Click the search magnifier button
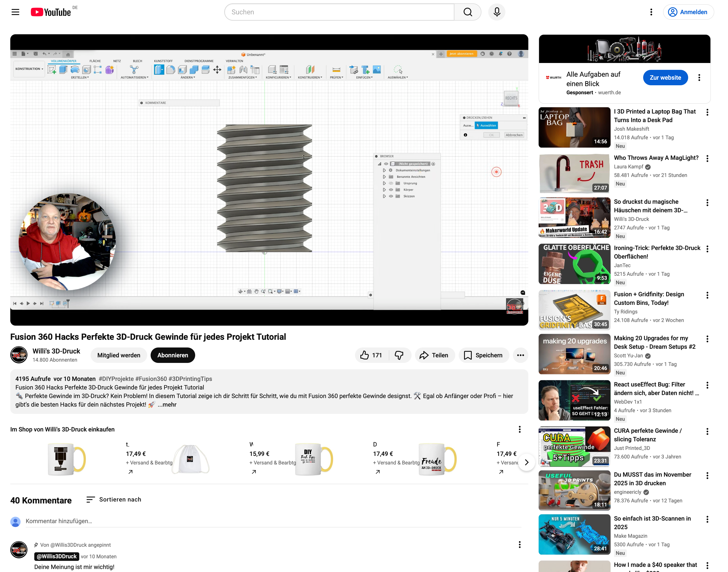Viewport: 728px width, 572px height. [467, 12]
